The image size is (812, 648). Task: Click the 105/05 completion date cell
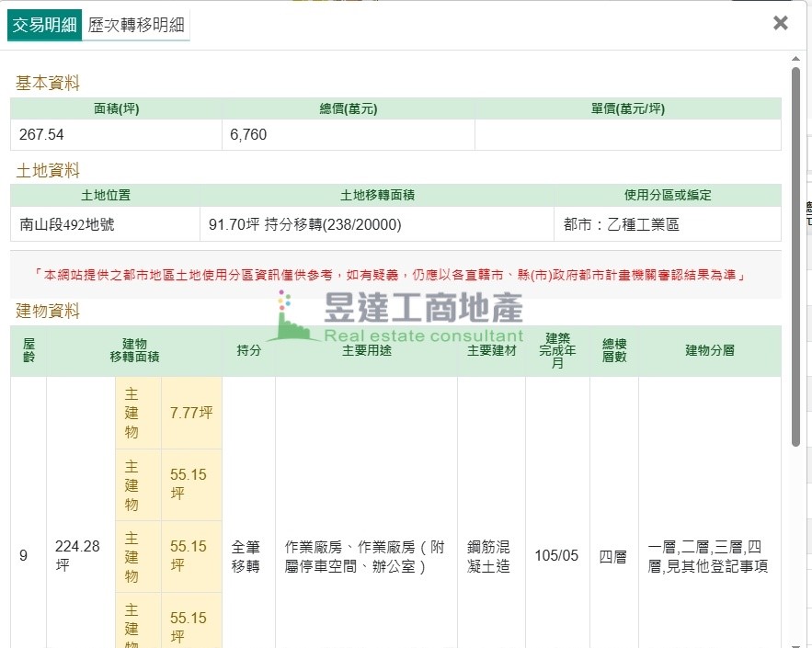556,556
